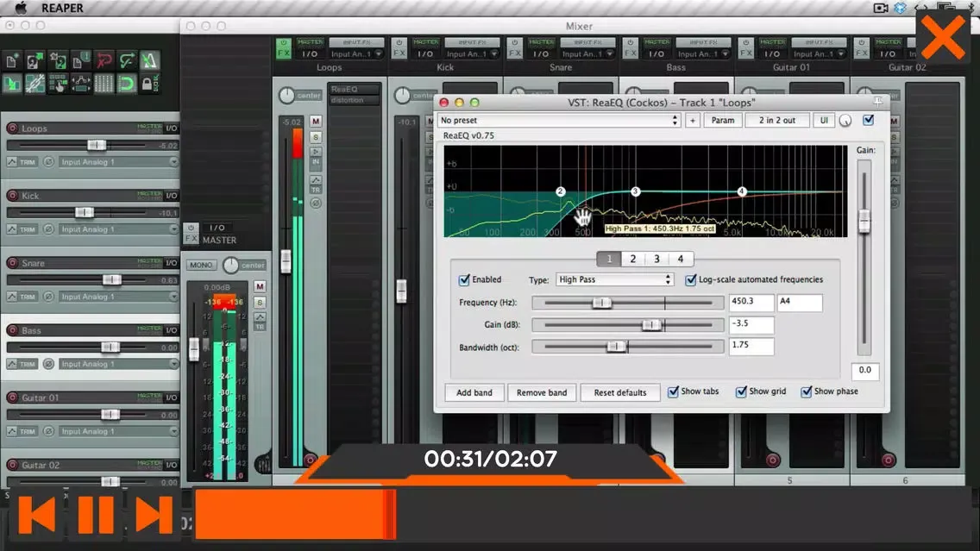The image size is (980, 551).
Task: Click the '2 in 2 out' button
Action: [777, 120]
